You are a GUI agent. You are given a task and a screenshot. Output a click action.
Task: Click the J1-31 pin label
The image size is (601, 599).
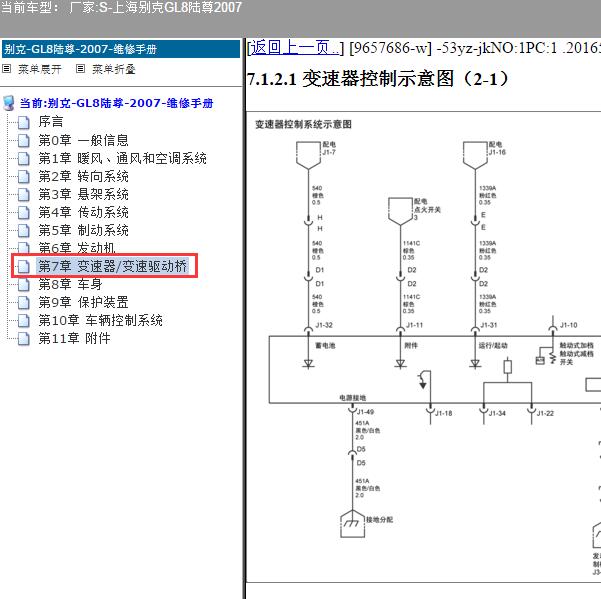pyautogui.click(x=489, y=325)
